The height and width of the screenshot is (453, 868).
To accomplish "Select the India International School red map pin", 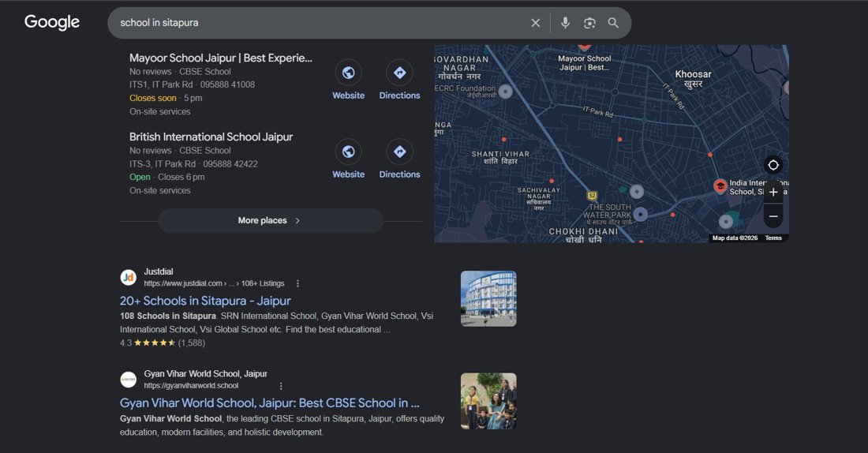I will [x=720, y=186].
